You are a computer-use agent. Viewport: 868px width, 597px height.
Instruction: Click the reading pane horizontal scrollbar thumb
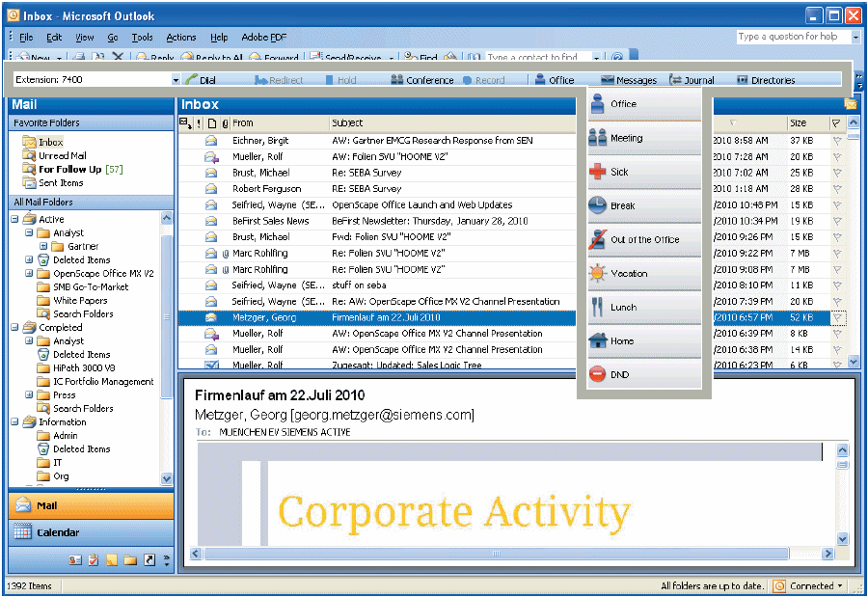[x=496, y=553]
